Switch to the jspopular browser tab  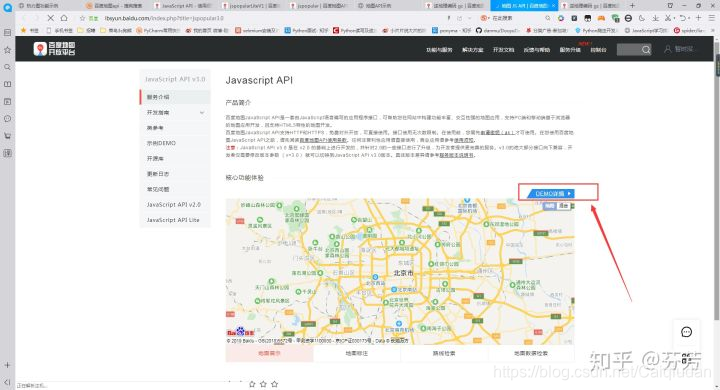pos(319,6)
